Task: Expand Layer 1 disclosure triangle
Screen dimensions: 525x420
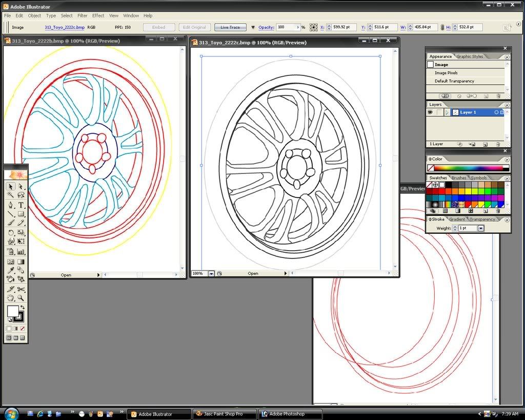Action: (x=447, y=112)
